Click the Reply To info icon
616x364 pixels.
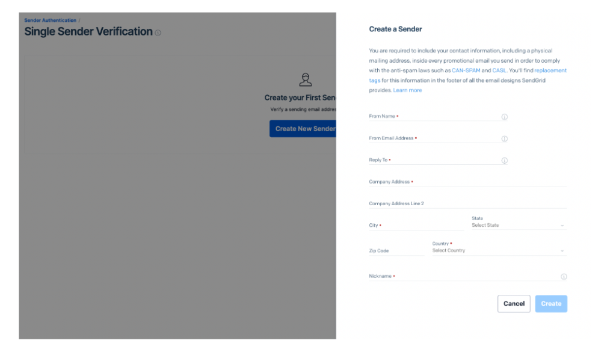(x=504, y=161)
